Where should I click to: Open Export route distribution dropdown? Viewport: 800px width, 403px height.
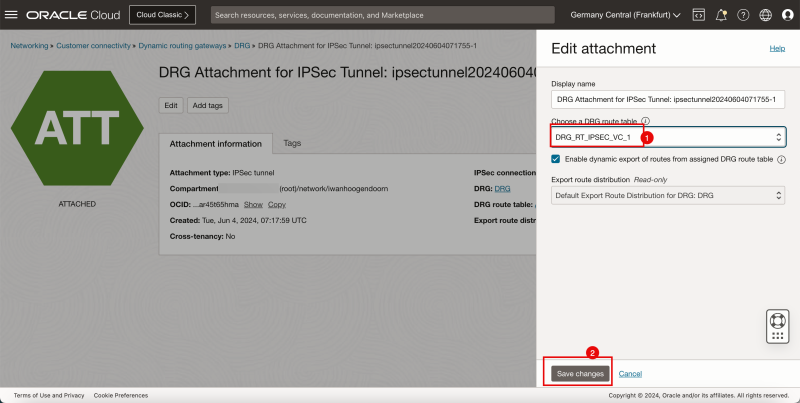click(x=668, y=195)
